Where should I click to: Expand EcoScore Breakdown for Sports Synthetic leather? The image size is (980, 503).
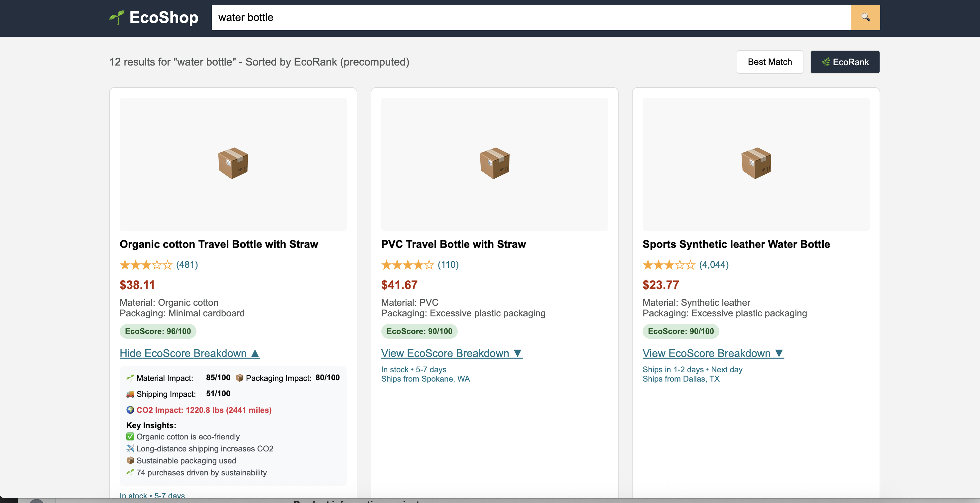point(712,353)
